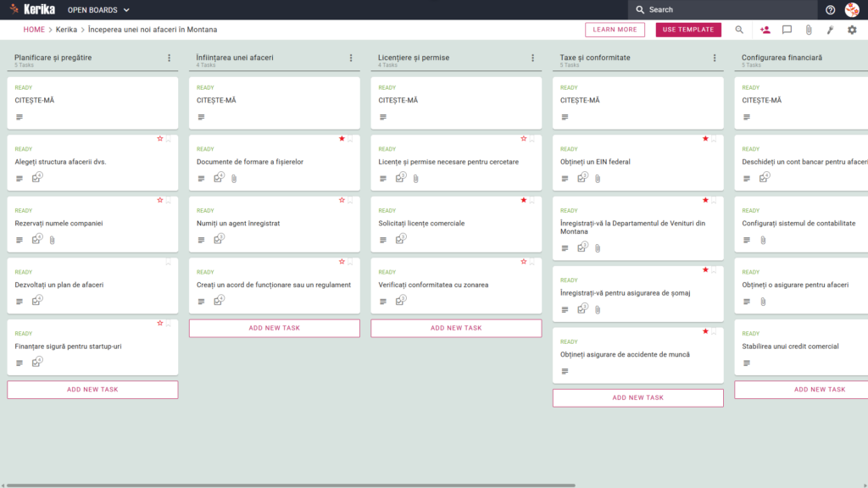Image resolution: width=868 pixels, height=488 pixels.
Task: Go to HOME breadcrumb
Action: click(34, 30)
